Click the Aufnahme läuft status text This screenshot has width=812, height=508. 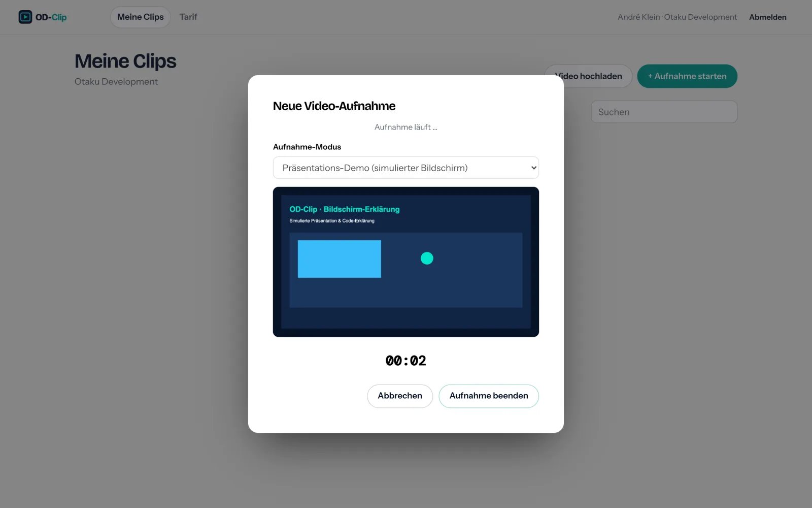[406, 127]
